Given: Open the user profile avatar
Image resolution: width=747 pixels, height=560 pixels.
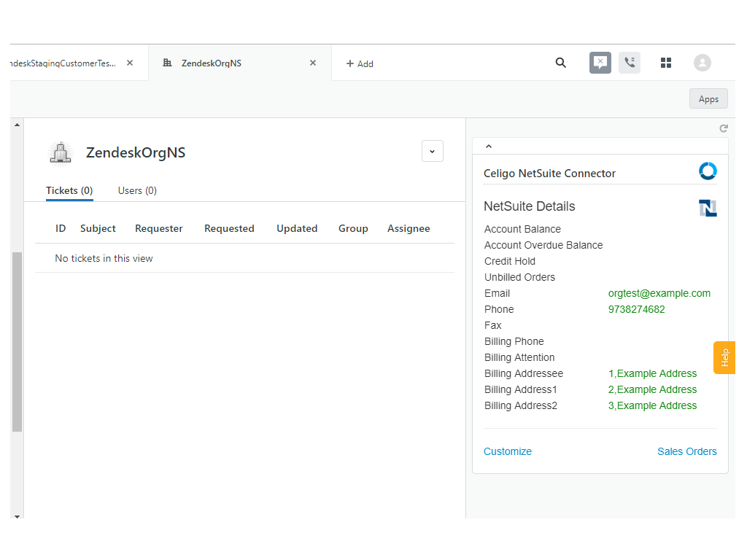Looking at the screenshot, I should click(x=702, y=63).
